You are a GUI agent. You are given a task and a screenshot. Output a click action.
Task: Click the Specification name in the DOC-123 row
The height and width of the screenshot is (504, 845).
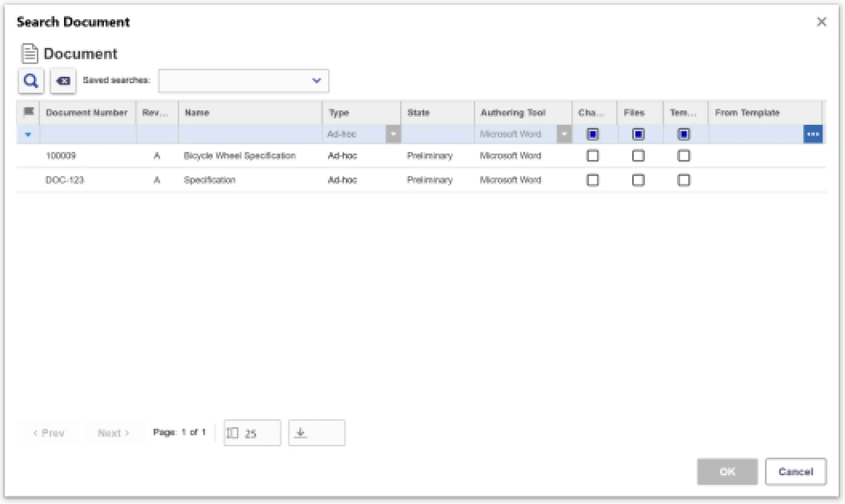coord(209,180)
